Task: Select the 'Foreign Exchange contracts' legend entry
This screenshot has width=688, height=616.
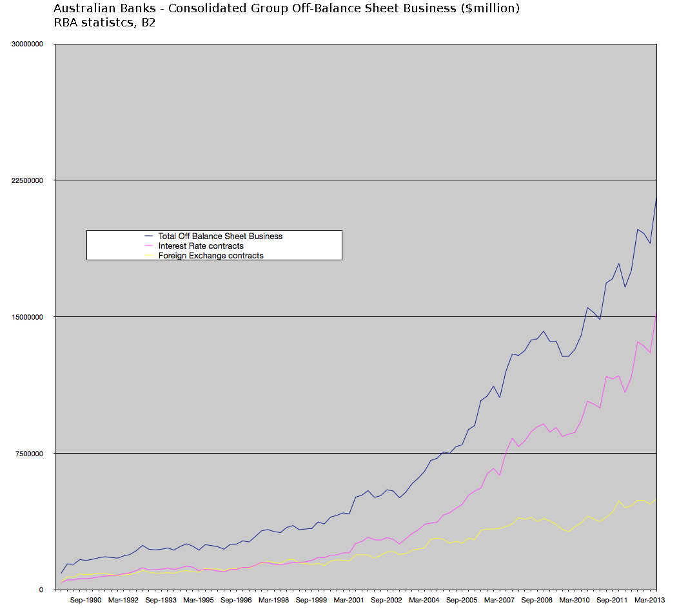Action: [211, 255]
